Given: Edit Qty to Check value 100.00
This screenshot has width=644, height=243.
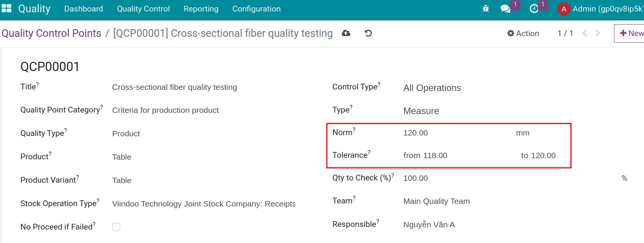Looking at the screenshot, I should pos(416,178).
